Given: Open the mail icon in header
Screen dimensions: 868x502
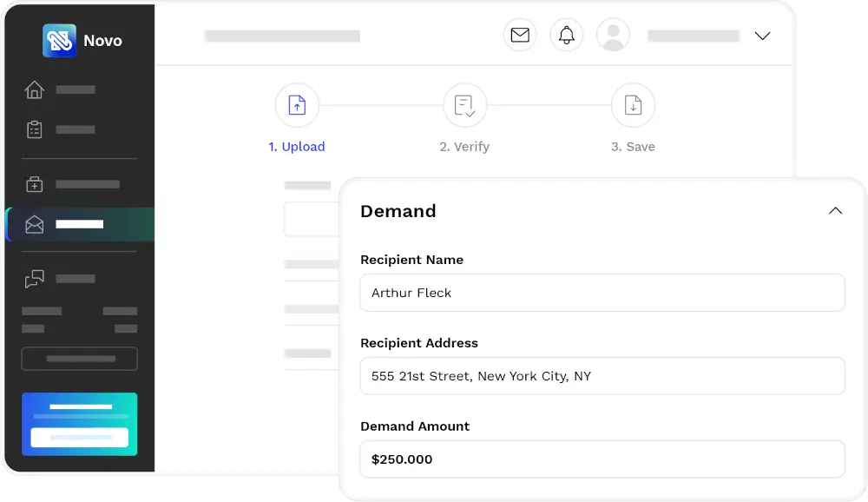Looking at the screenshot, I should [x=520, y=36].
